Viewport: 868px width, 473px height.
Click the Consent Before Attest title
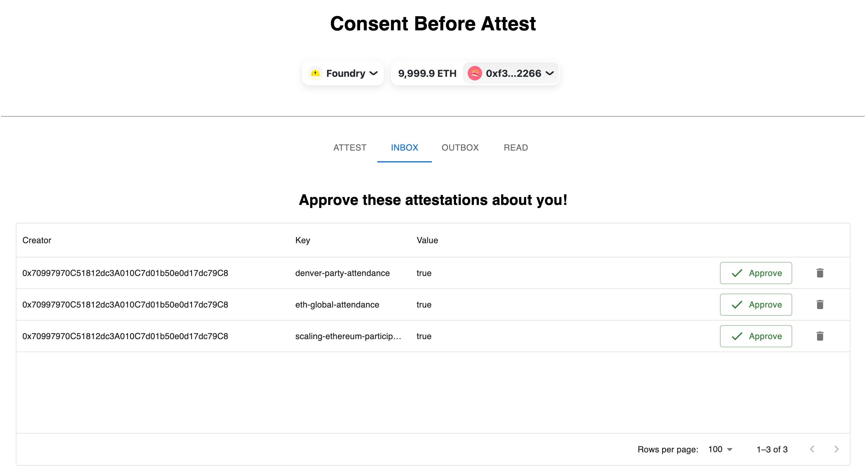(433, 24)
